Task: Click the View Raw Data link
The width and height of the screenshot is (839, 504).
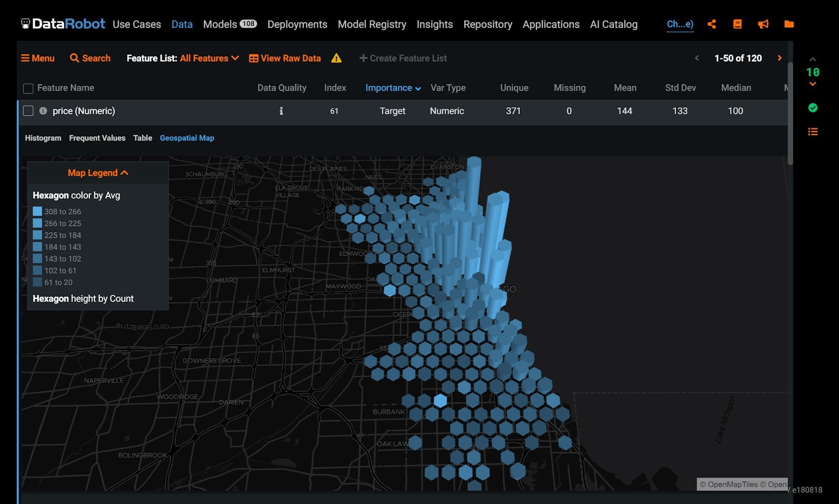Action: (285, 58)
